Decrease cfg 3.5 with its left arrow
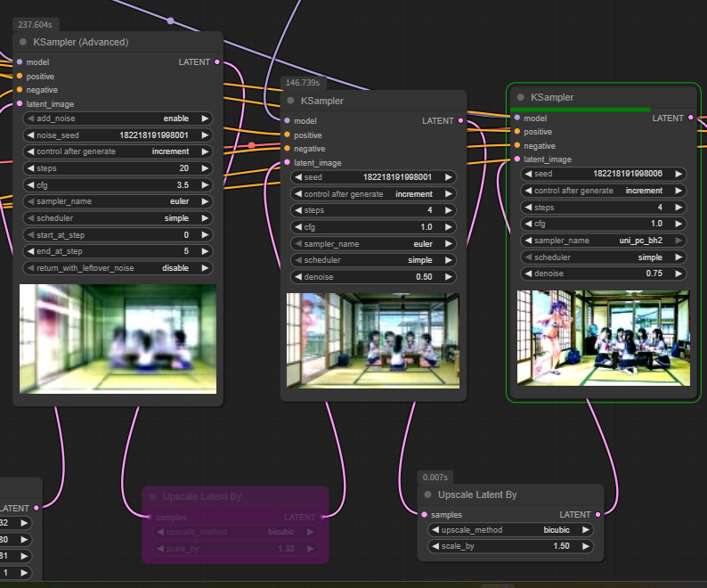Viewport: 707px width, 588px height. click(x=28, y=185)
